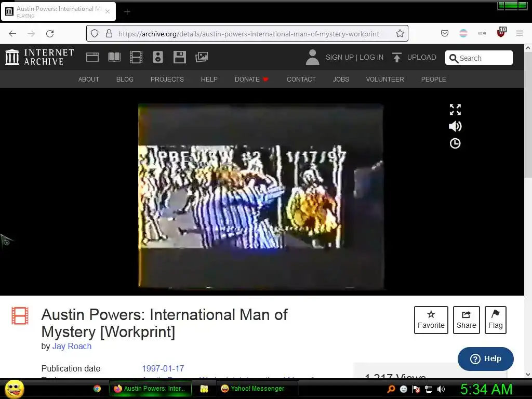Screen dimensions: 532x399
Task: Close the Austin Powers tab
Action: [x=108, y=11]
